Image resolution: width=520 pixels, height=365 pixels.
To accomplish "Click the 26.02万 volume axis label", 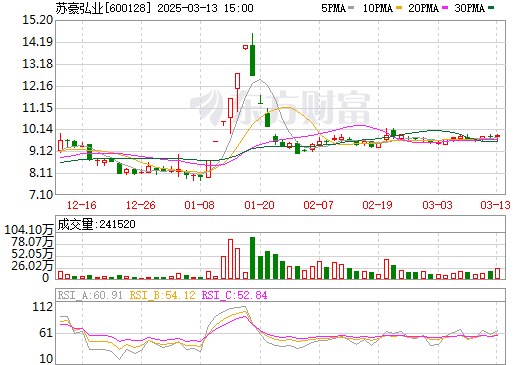I will coord(32,266).
